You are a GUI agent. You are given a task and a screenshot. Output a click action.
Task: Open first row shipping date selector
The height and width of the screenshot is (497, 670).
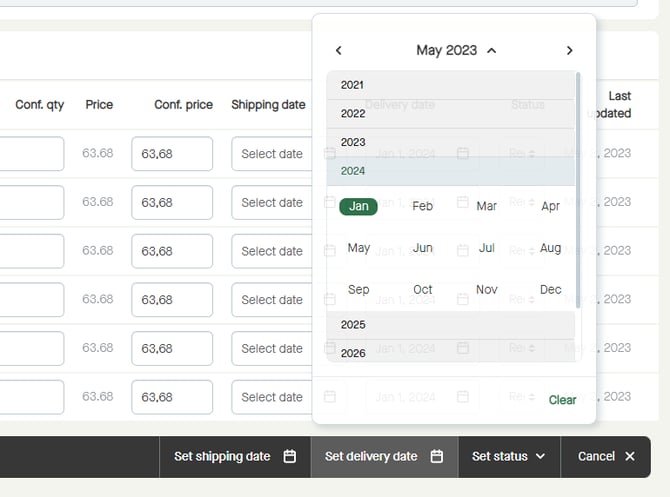click(x=272, y=154)
